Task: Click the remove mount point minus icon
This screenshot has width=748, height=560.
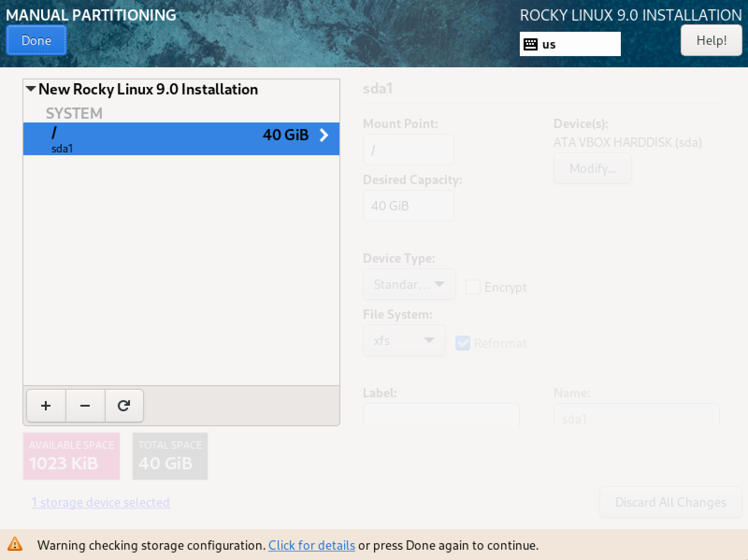Action: 85,406
